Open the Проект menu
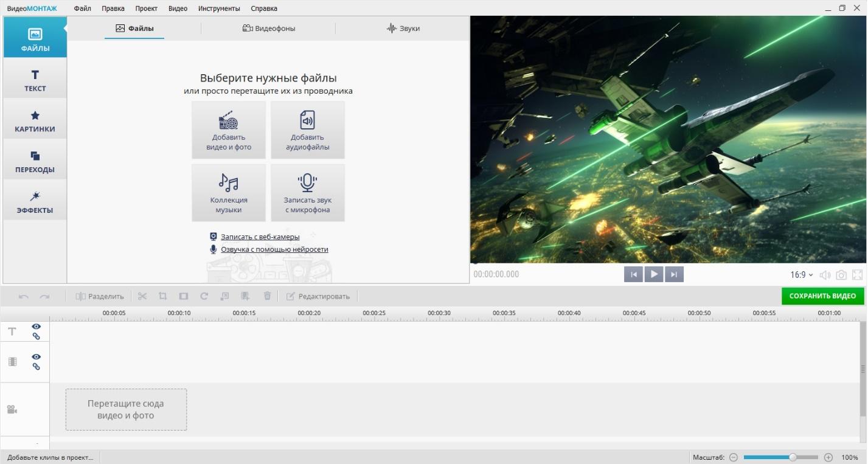 point(146,9)
